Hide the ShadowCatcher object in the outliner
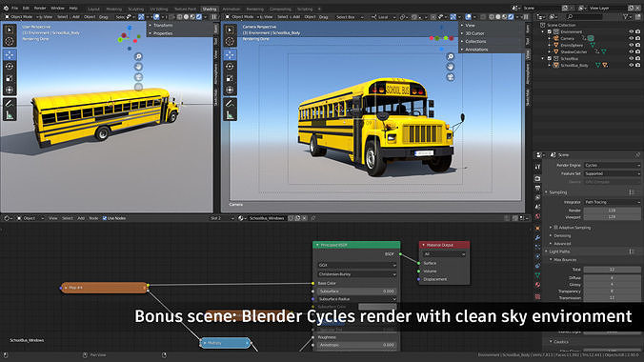This screenshot has width=644, height=362. [x=632, y=51]
